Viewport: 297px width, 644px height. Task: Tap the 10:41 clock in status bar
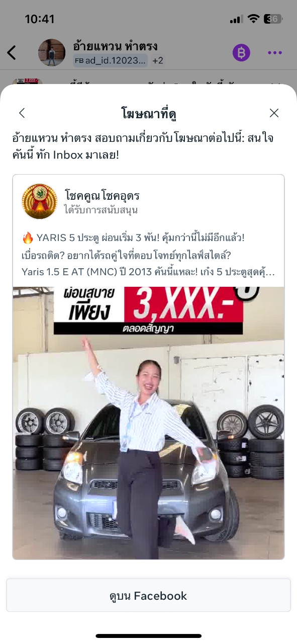pyautogui.click(x=40, y=19)
